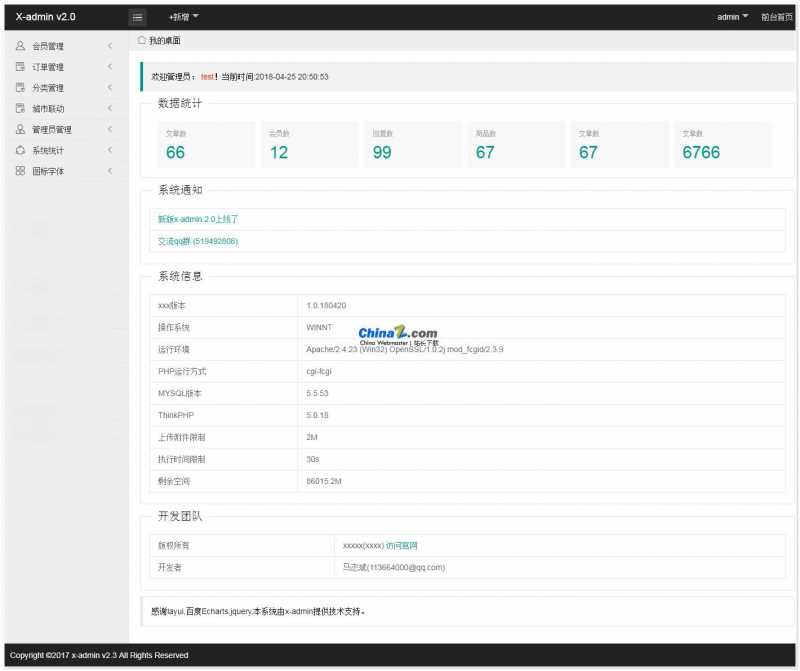This screenshot has height=671, width=800.
Task: Click the 系统统计 icon in sidebar
Action: [20, 151]
